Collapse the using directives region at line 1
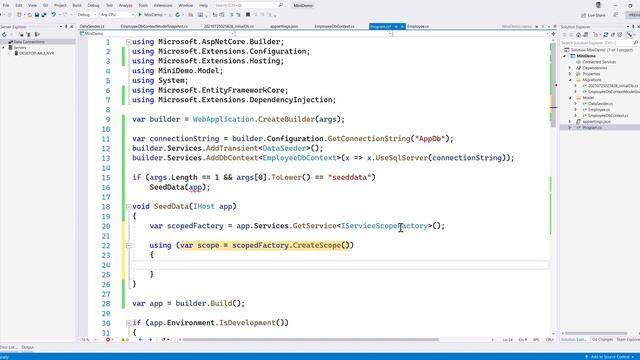 [129, 42]
